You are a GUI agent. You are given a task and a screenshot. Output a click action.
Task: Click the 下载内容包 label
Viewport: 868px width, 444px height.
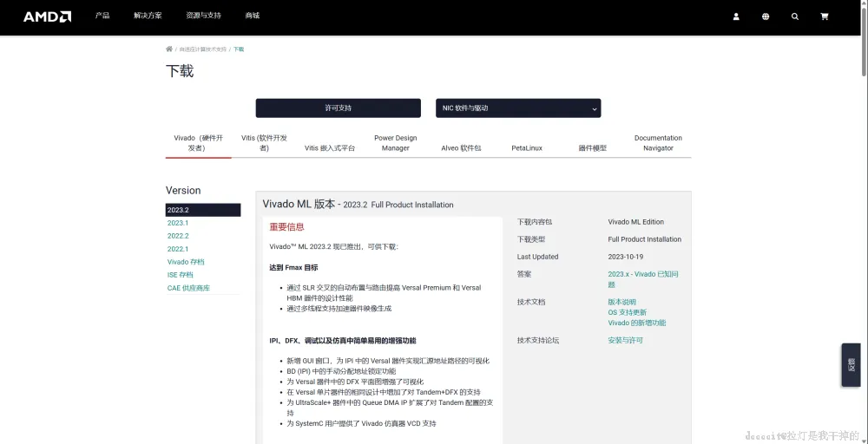[x=535, y=222]
